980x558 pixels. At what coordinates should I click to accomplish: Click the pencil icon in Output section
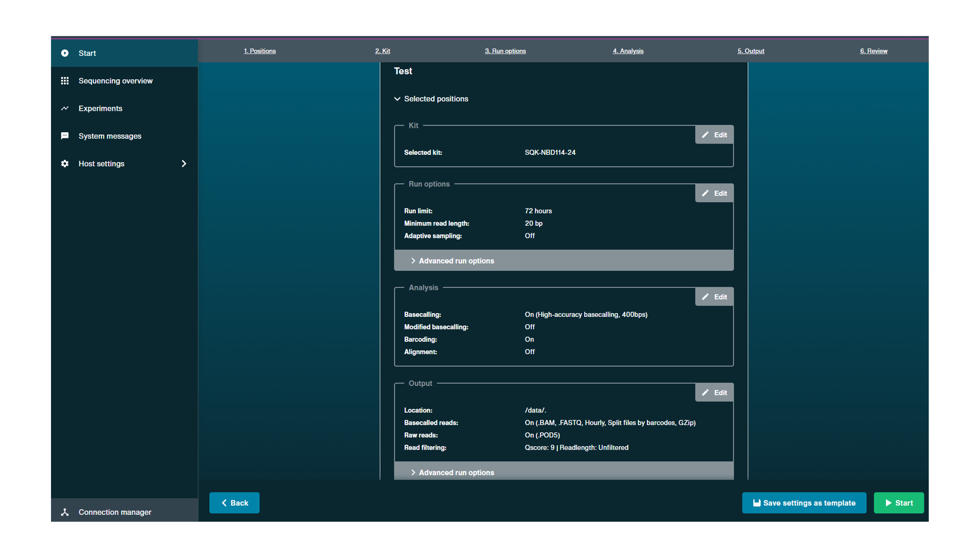tap(705, 393)
